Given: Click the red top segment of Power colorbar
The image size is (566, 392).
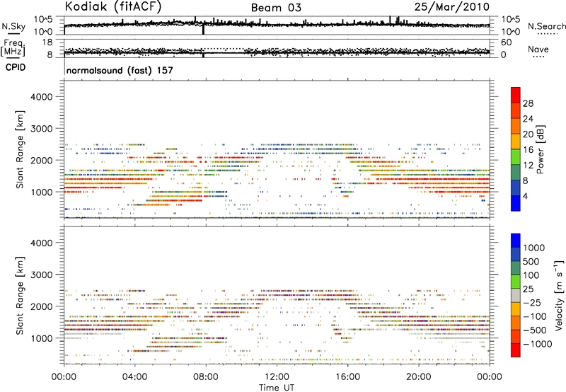Looking at the screenshot, I should point(516,96).
